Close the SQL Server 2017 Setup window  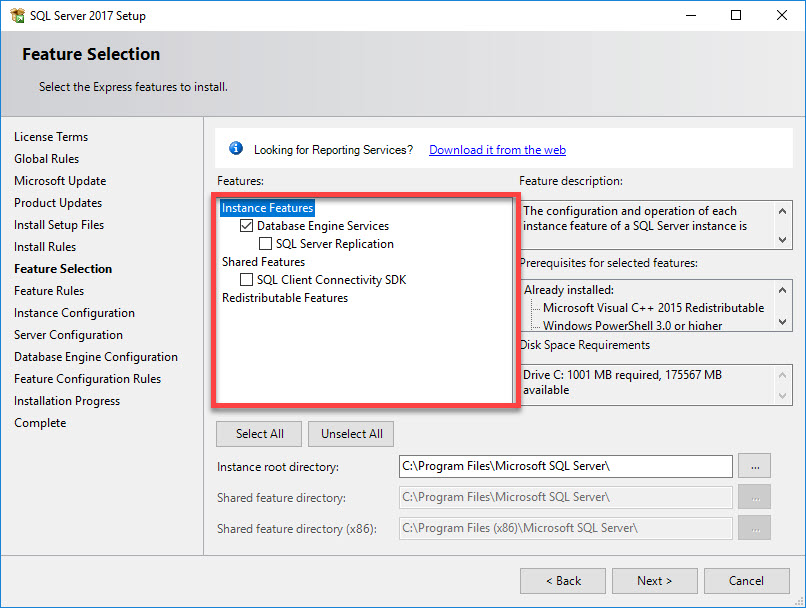click(782, 15)
